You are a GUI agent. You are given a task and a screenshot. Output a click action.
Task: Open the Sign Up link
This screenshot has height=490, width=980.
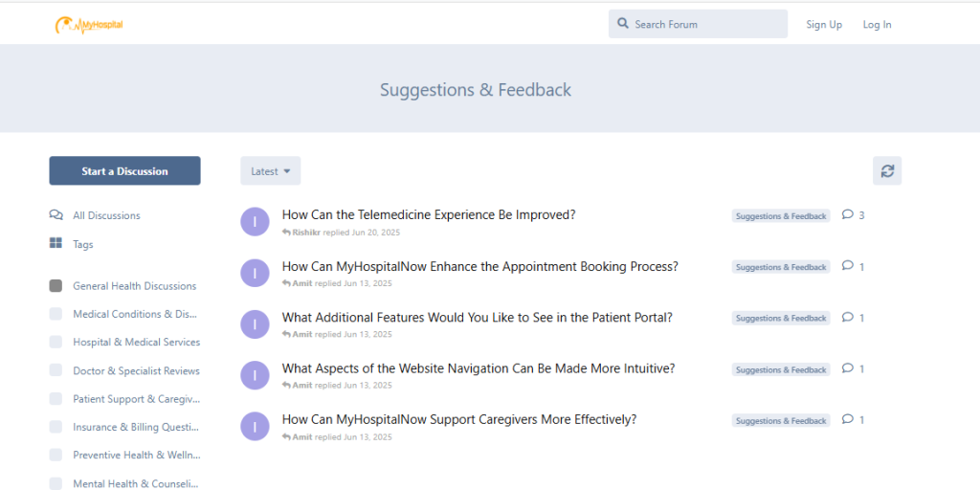point(823,25)
